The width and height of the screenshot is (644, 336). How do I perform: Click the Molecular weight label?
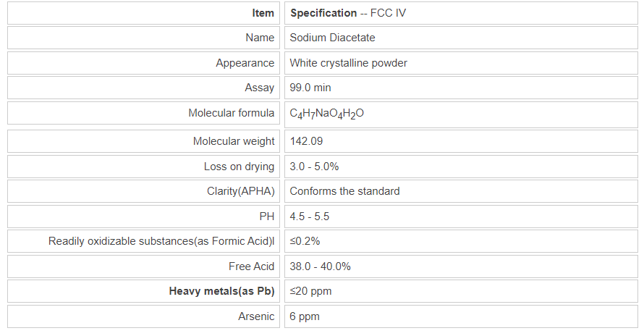pos(234,141)
